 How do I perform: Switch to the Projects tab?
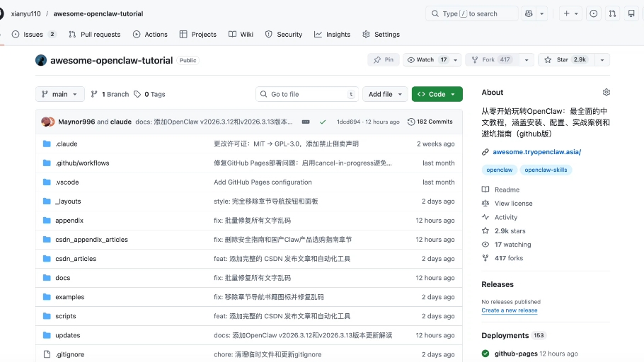[x=198, y=35]
